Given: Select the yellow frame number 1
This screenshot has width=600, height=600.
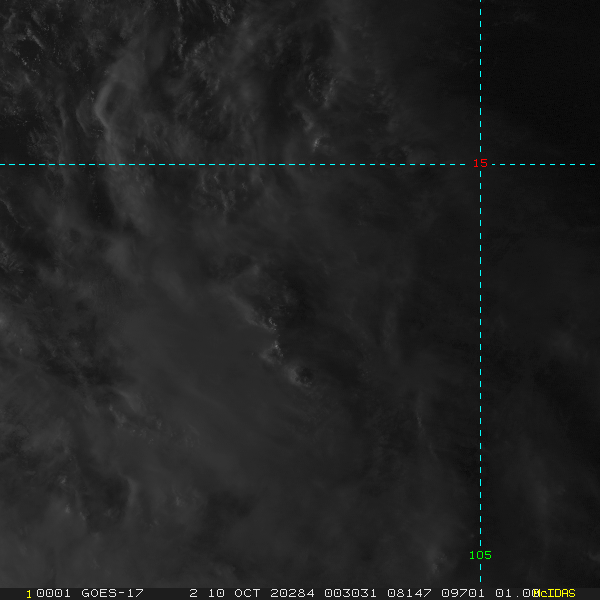Looking at the screenshot, I should [x=29, y=594].
